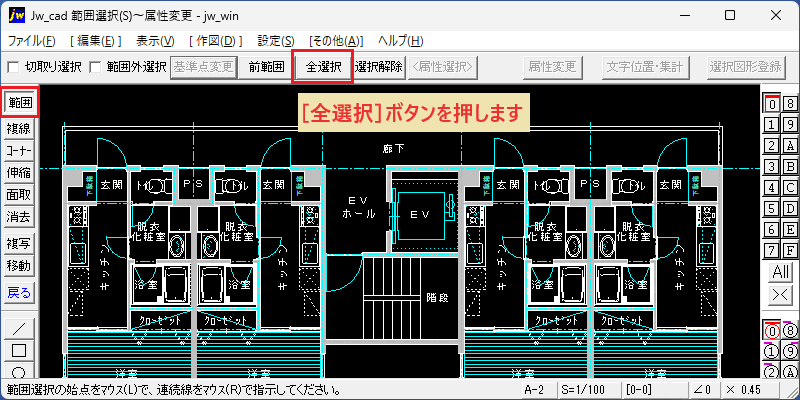Click the 属性変更 button
The width and height of the screenshot is (800, 400).
click(552, 67)
